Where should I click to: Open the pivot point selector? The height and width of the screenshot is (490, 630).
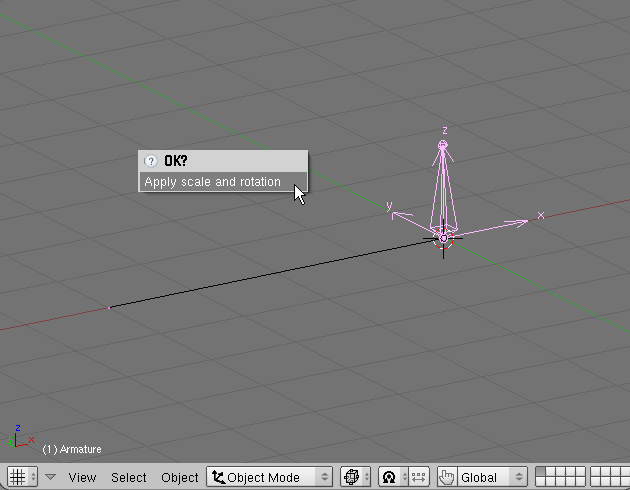pyautogui.click(x=393, y=477)
